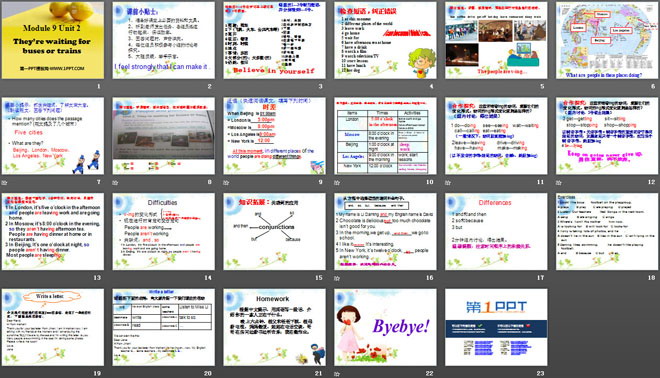This screenshot has height=378, width=660.
Task: Select slide 2 with 'I feel strongly' text
Action: [x=163, y=40]
